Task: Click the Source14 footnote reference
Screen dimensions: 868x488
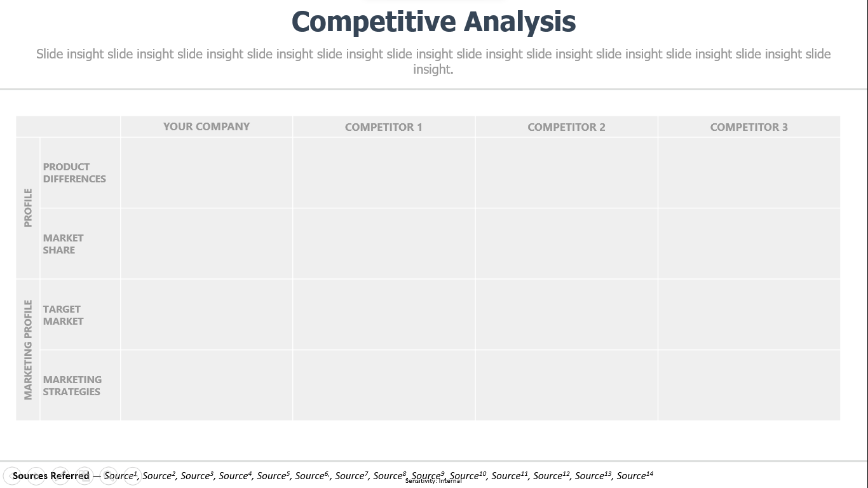Action: pos(635,475)
